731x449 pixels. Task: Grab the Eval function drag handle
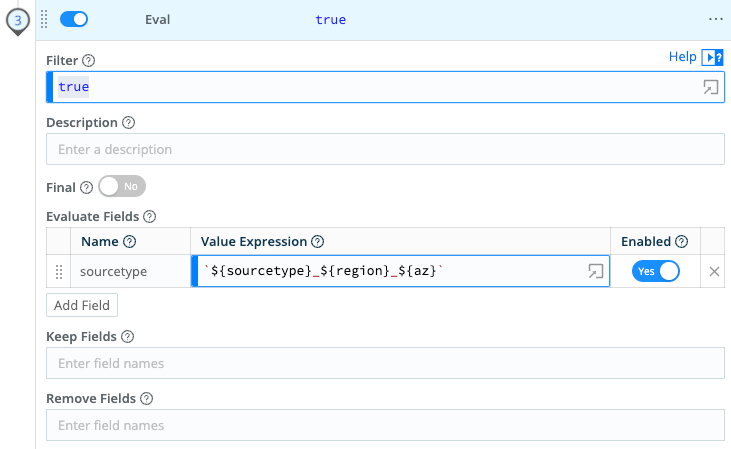[44, 20]
